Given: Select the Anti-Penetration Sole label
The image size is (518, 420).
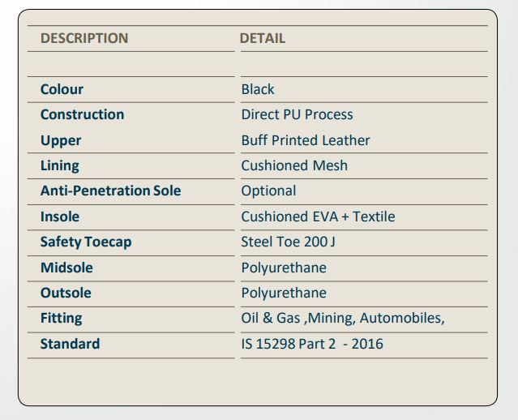Looking at the screenshot, I should click(110, 191).
